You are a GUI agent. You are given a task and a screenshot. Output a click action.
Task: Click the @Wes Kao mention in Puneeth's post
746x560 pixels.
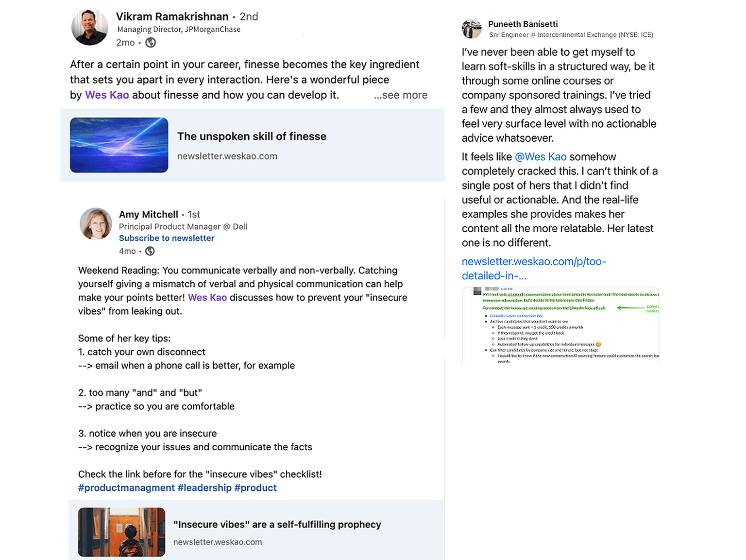click(541, 157)
